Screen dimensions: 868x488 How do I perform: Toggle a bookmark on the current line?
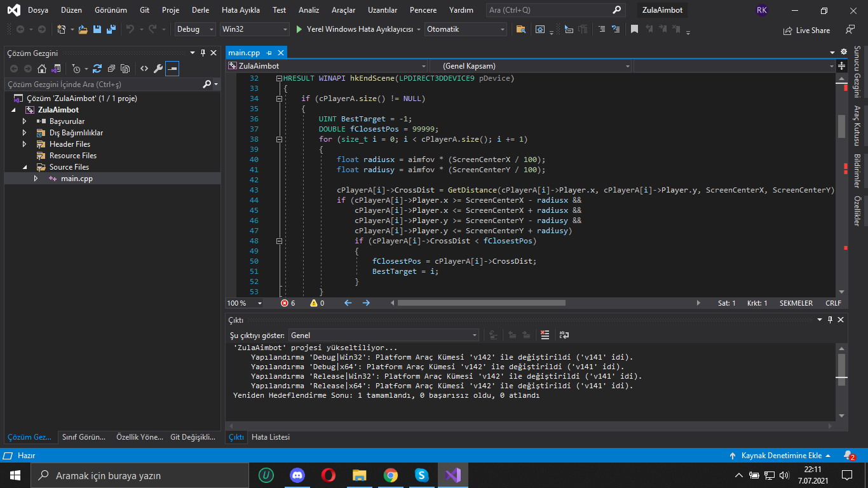coord(634,29)
